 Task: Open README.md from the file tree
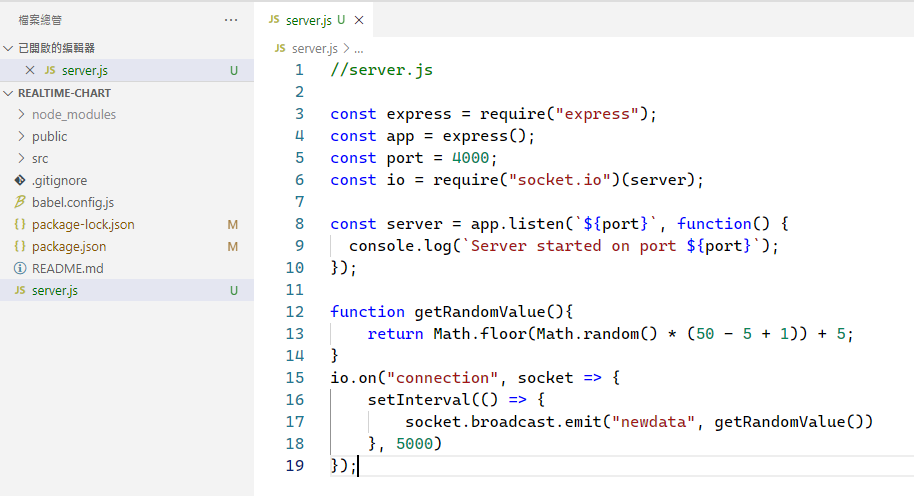67,269
